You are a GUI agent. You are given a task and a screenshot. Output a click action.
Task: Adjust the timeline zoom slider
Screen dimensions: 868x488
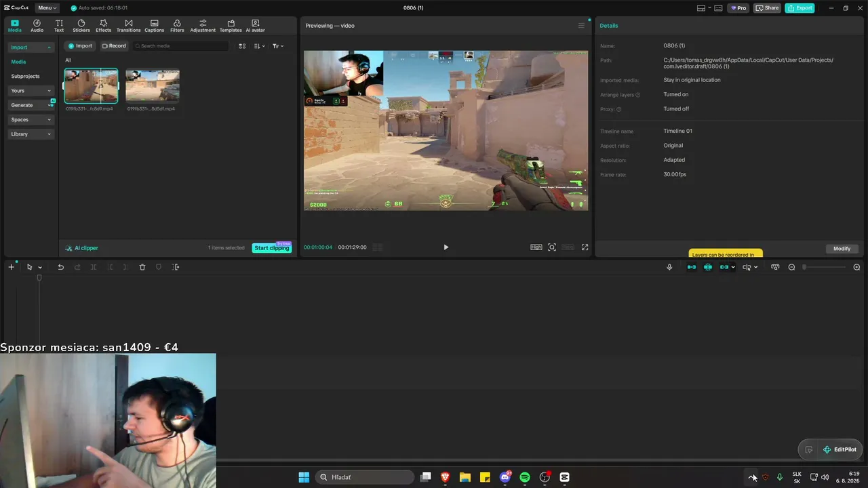825,267
